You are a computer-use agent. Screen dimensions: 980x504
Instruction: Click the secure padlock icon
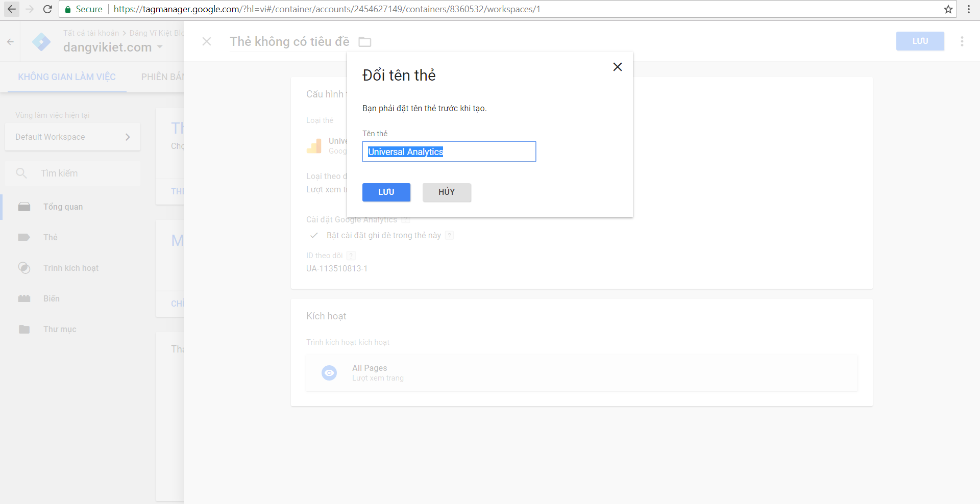67,9
